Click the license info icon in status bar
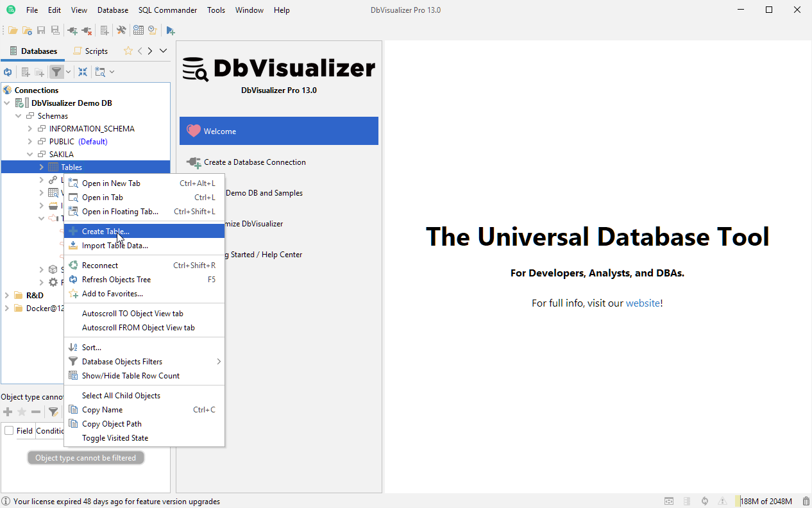812x508 pixels. click(x=6, y=501)
